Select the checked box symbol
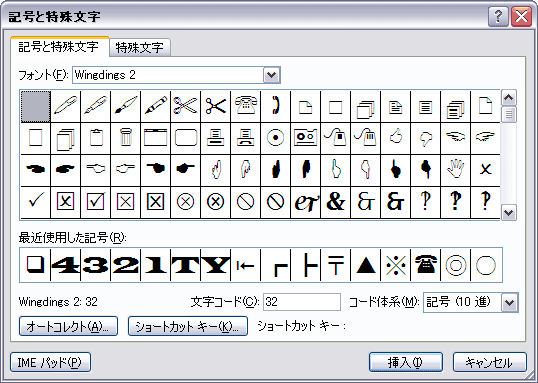 96,202
